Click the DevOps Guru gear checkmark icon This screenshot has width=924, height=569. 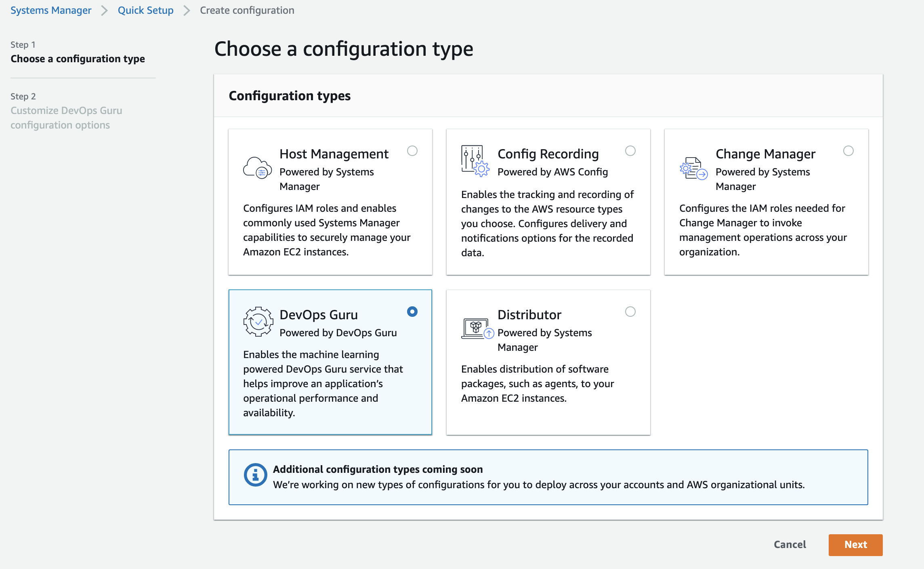coord(258,322)
